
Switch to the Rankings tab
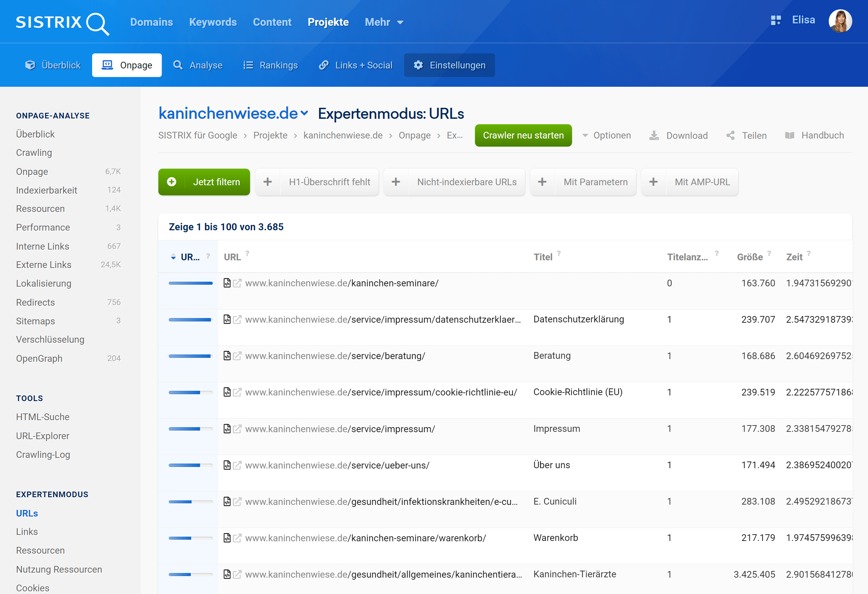point(270,65)
